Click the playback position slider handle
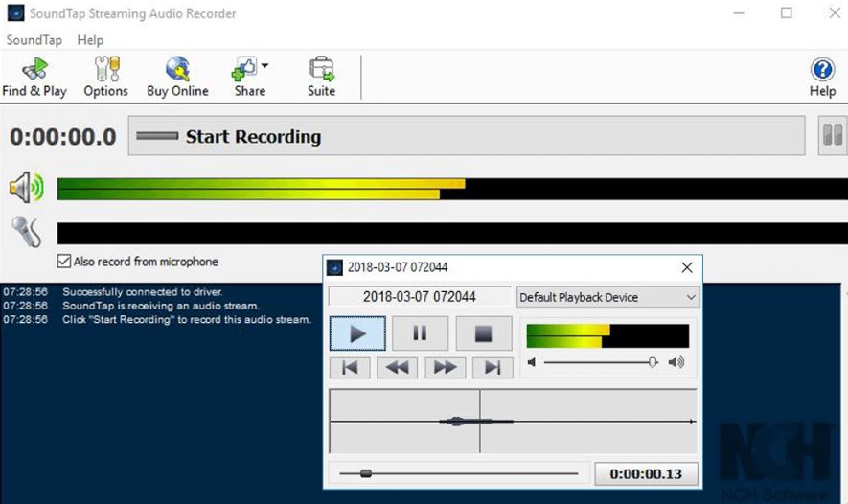Image resolution: width=848 pixels, height=504 pixels. click(x=366, y=473)
